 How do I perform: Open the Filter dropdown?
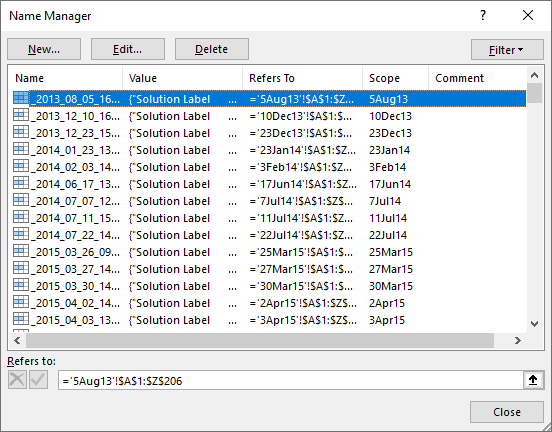507,50
